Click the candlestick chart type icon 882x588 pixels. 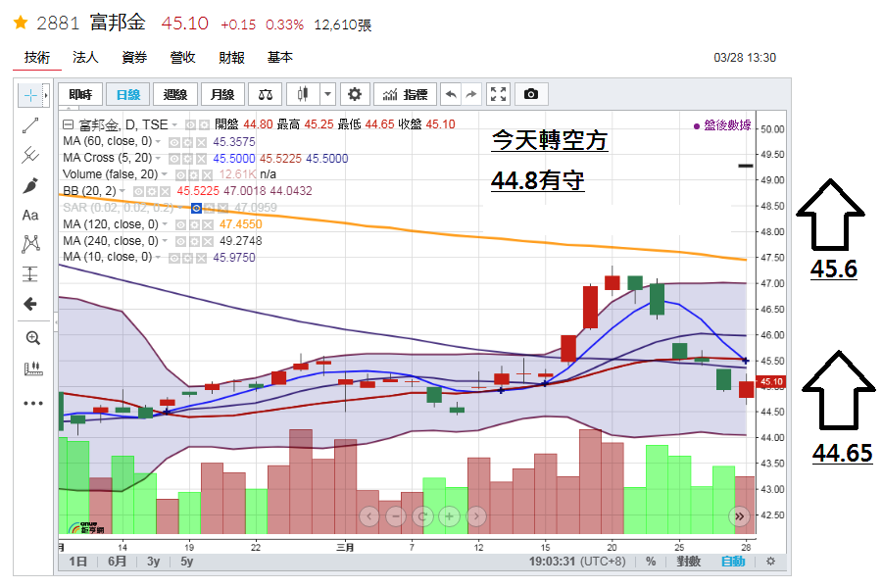303,94
